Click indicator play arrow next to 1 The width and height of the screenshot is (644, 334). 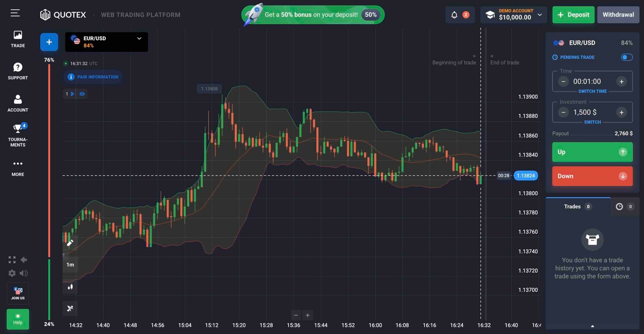point(72,94)
